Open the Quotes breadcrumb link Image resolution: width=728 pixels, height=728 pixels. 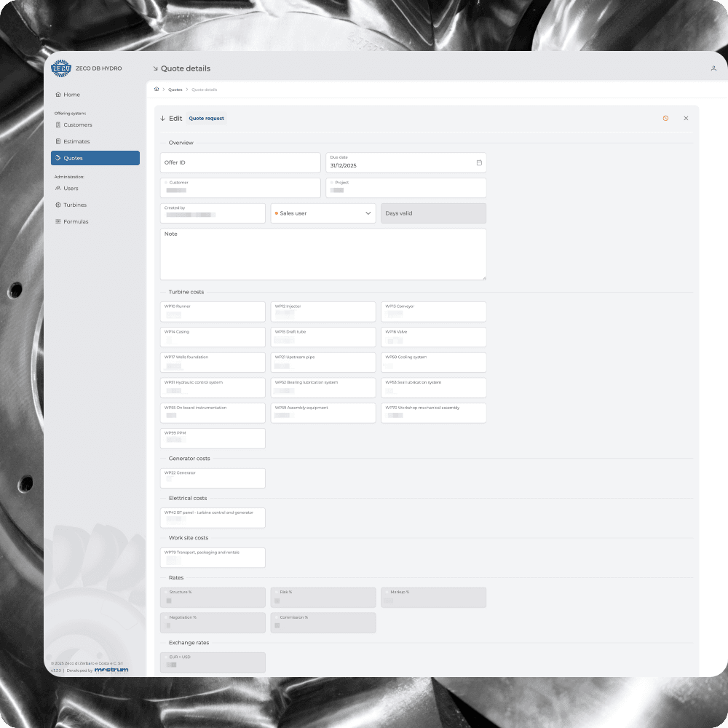click(x=175, y=89)
